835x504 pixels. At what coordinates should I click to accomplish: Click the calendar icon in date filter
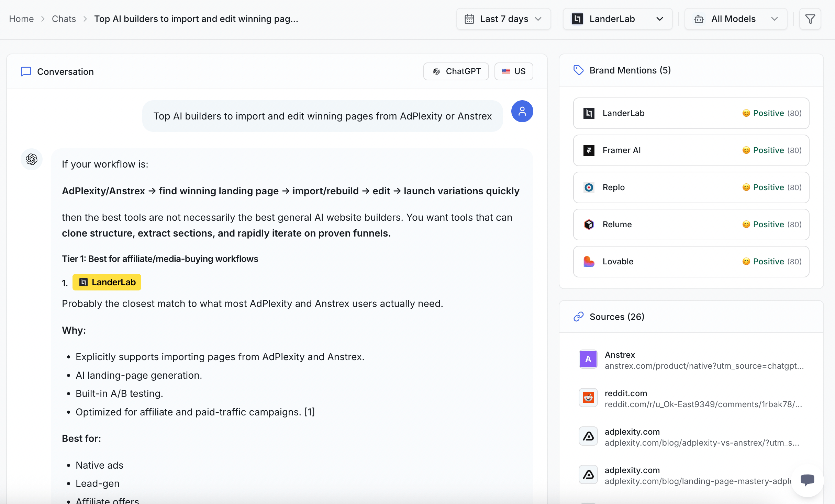pyautogui.click(x=469, y=19)
